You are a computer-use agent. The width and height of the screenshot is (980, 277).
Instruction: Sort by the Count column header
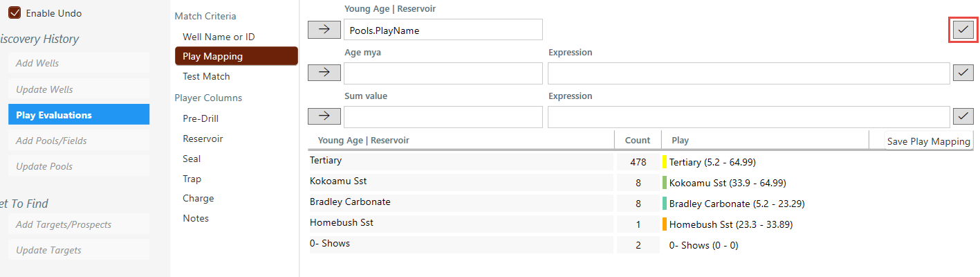pyautogui.click(x=637, y=140)
